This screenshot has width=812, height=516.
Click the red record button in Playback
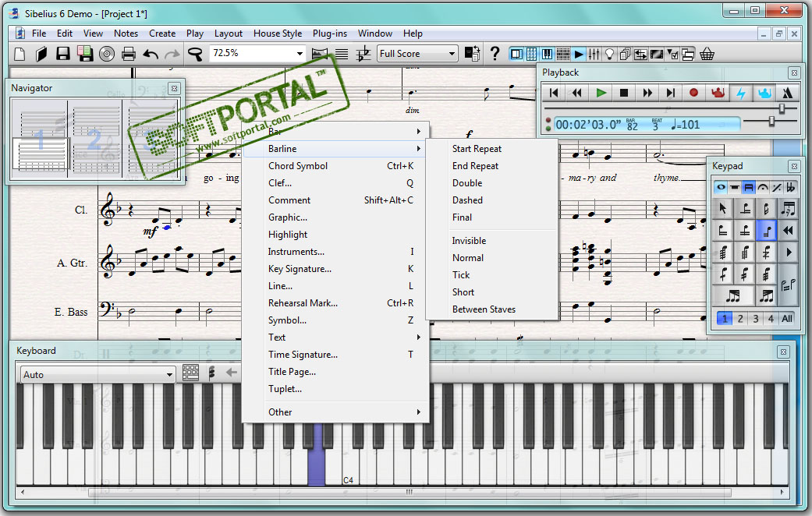point(694,93)
